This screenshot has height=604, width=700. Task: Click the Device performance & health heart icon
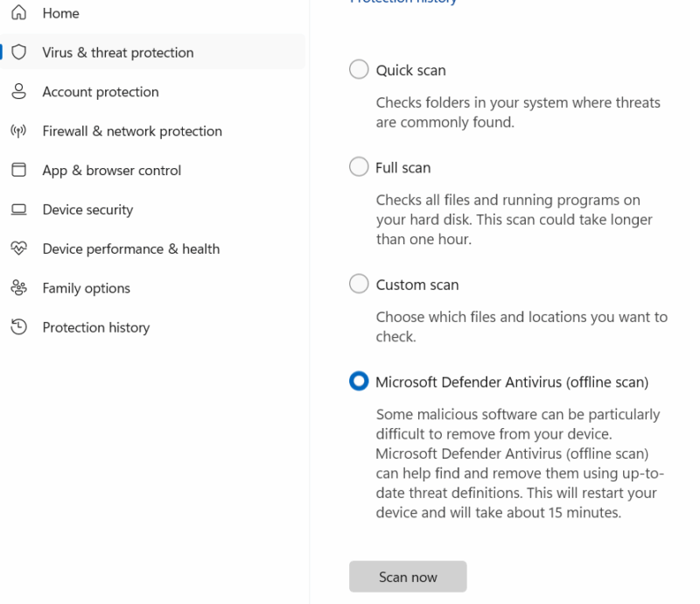tap(18, 249)
